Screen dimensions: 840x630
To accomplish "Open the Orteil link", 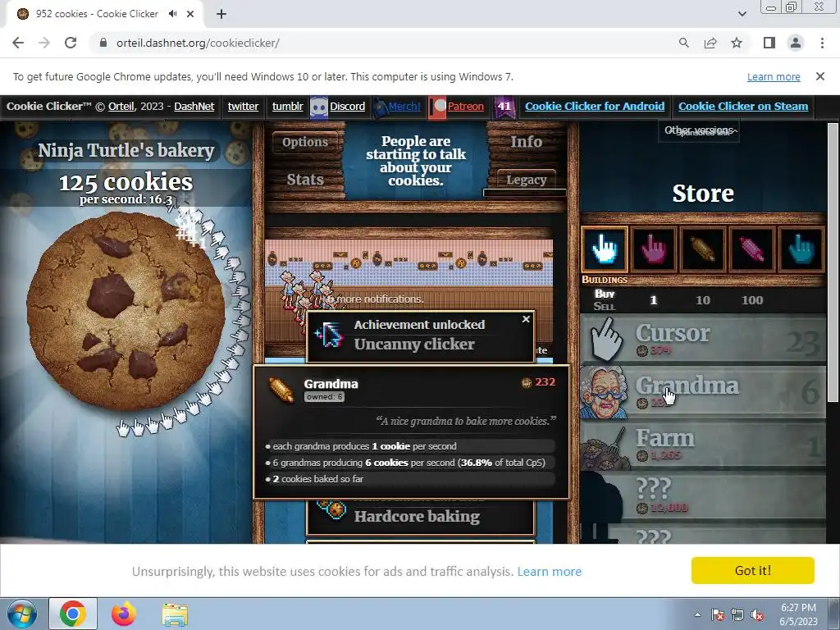I will 121,106.
